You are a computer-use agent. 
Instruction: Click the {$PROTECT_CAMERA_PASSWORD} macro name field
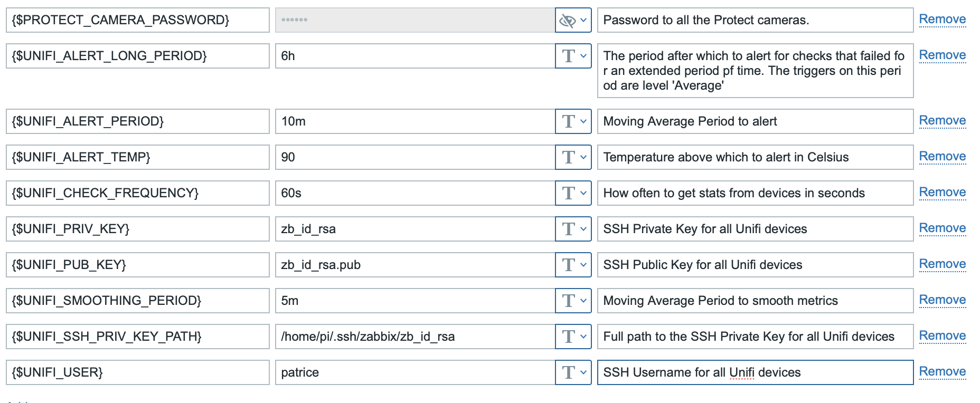[x=138, y=20]
